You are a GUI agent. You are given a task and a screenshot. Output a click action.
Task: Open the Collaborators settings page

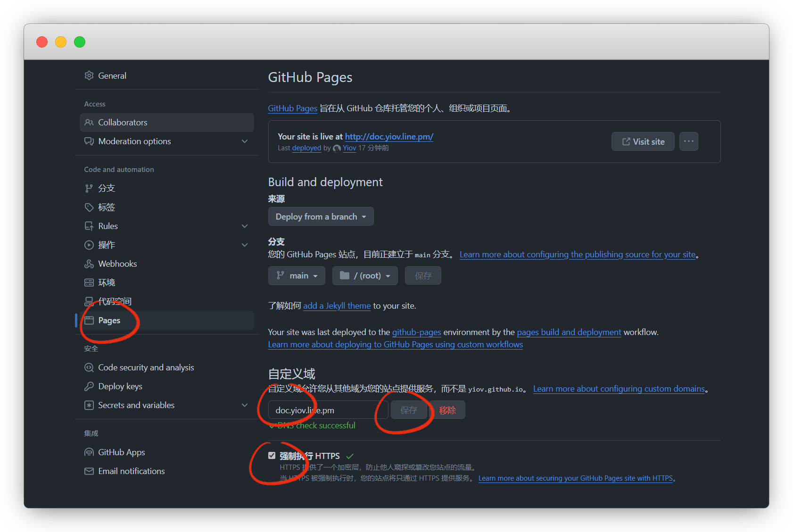(123, 123)
